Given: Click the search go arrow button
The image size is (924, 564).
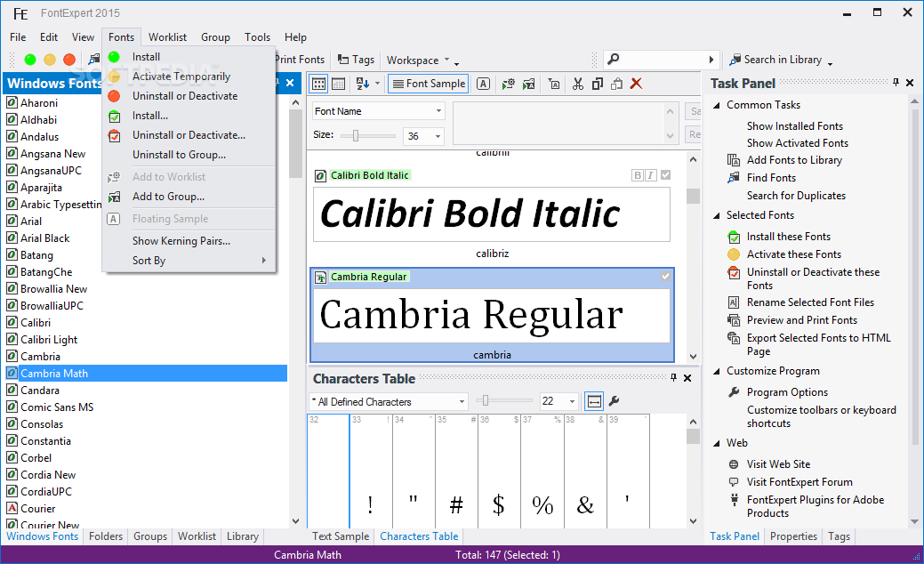Looking at the screenshot, I should (x=711, y=60).
